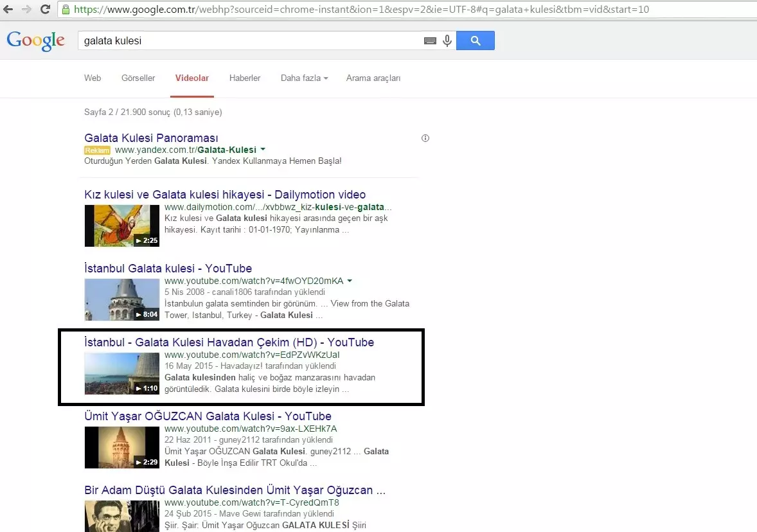
Task: Click '16 May 2015 - Havadayız! tarafından yüklendi'
Action: coord(250,366)
